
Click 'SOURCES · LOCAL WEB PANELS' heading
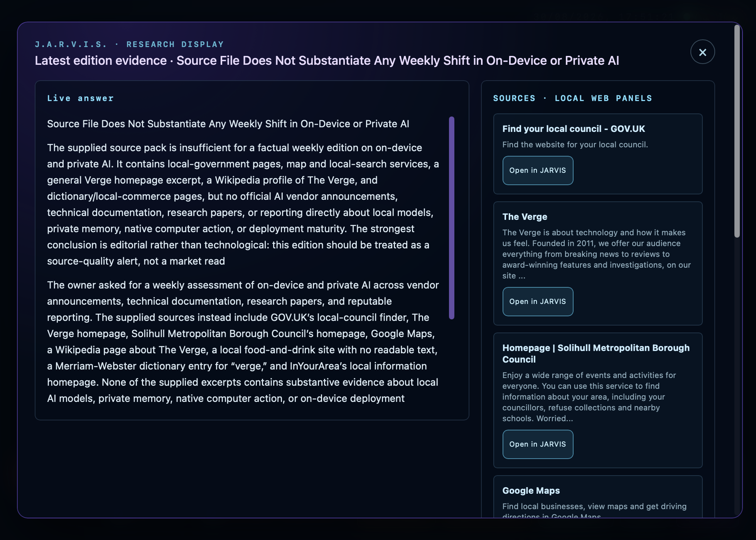click(572, 98)
